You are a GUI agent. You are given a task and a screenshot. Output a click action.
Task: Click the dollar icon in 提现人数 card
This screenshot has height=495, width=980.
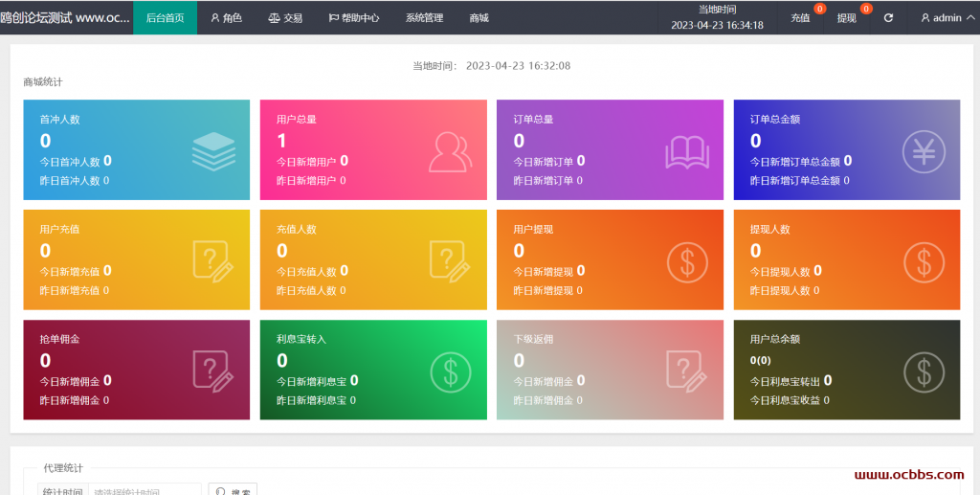924,262
